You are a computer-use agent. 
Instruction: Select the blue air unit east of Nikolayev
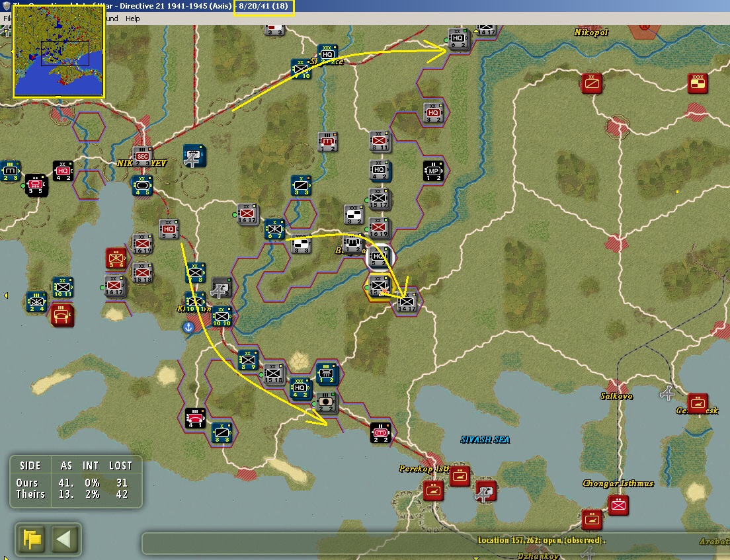click(194, 155)
